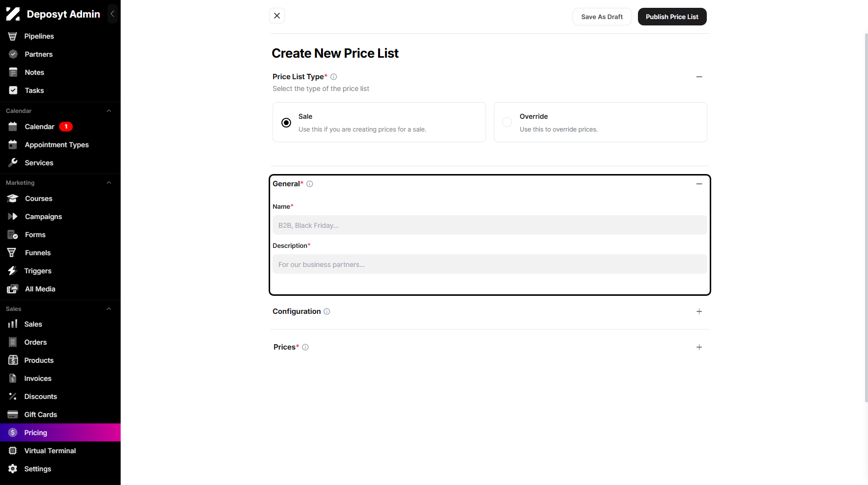
Task: Click Save As Draft button
Action: coord(602,17)
